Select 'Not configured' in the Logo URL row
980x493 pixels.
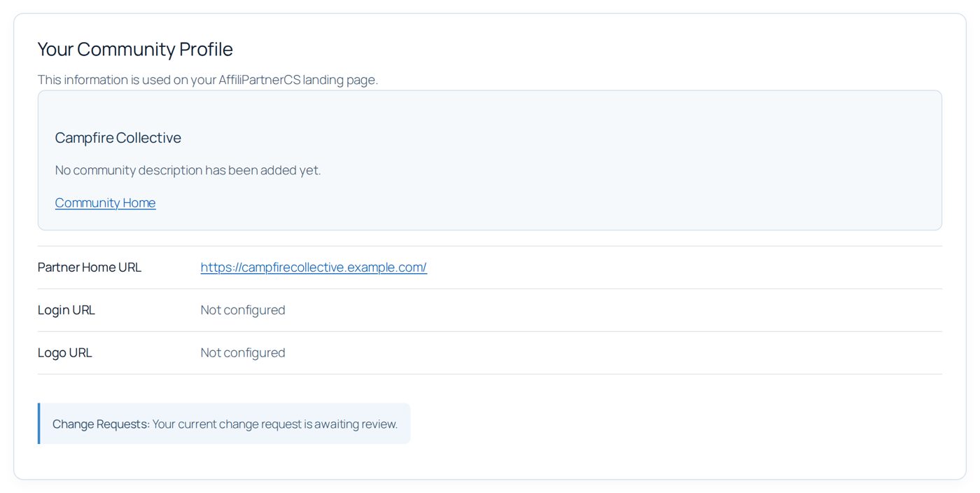[243, 352]
